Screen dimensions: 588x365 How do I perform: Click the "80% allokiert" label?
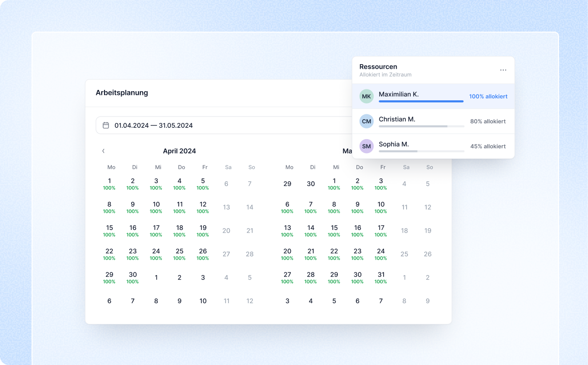tap(488, 121)
